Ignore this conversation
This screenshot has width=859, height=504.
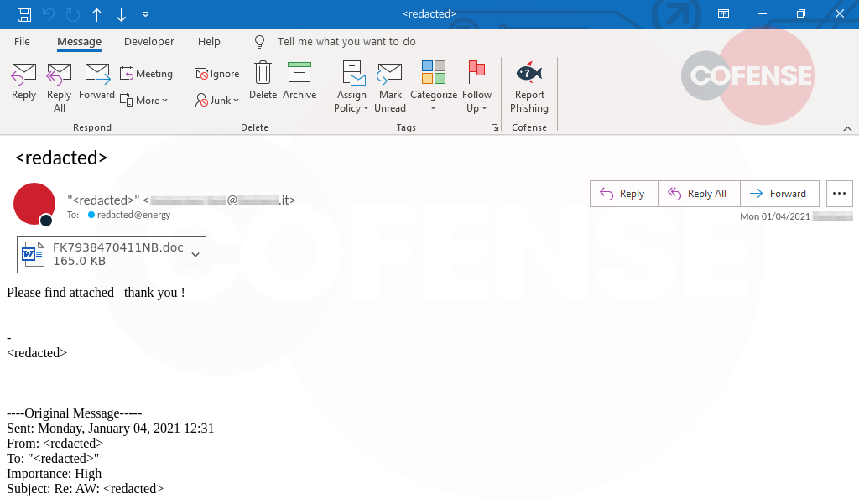point(217,74)
